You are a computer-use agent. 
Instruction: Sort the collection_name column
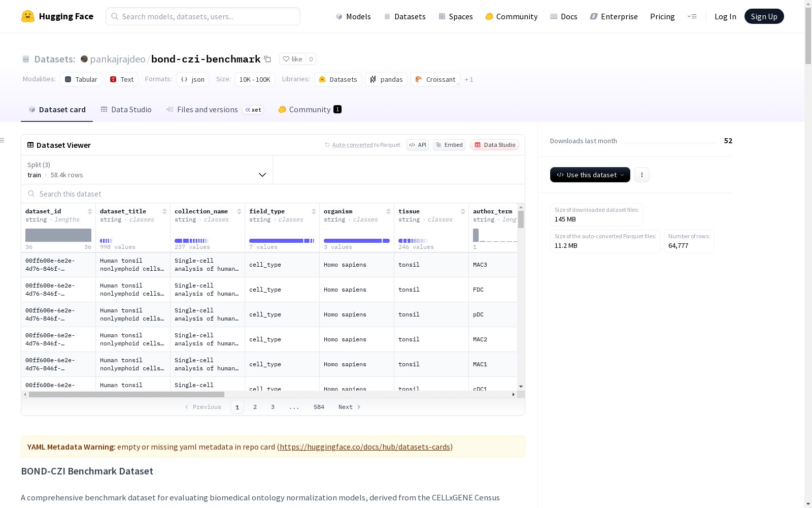pyautogui.click(x=239, y=211)
